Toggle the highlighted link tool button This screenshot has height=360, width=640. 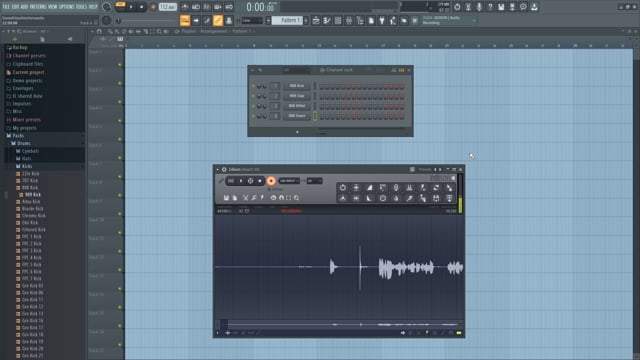[218, 20]
